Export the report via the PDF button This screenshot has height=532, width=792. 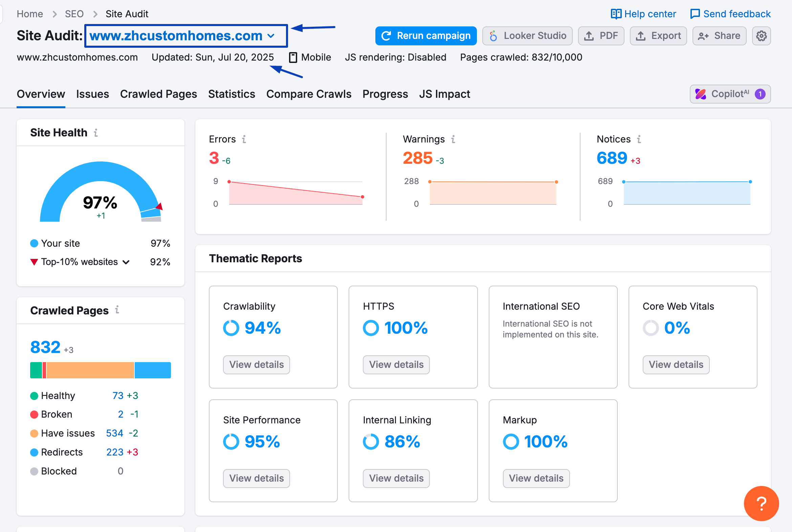601,36
